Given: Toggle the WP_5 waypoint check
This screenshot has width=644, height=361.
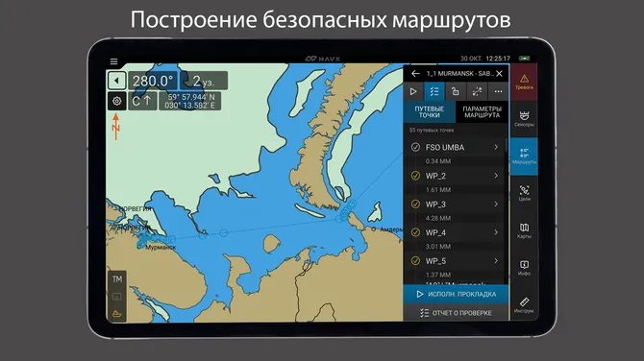Looking at the screenshot, I should (x=415, y=260).
